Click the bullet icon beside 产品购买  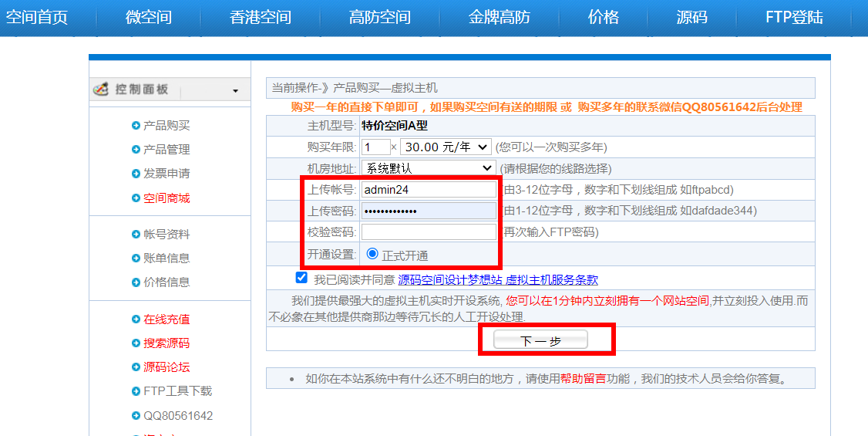[136, 126]
